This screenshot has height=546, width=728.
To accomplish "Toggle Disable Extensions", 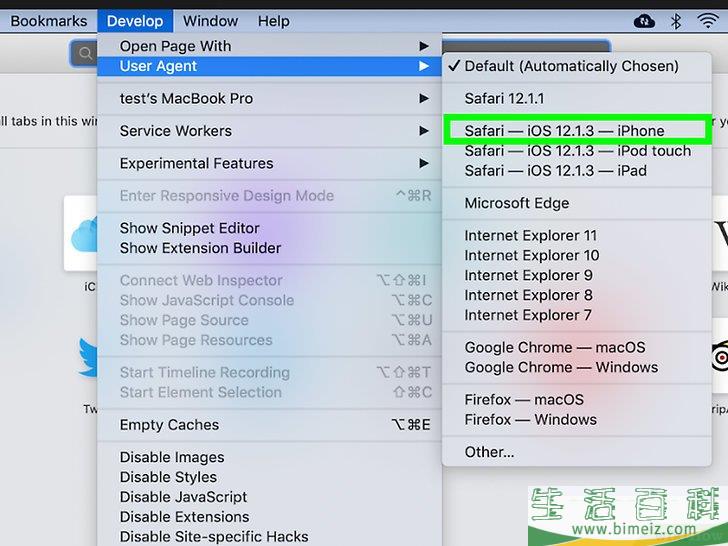I will (x=269, y=517).
